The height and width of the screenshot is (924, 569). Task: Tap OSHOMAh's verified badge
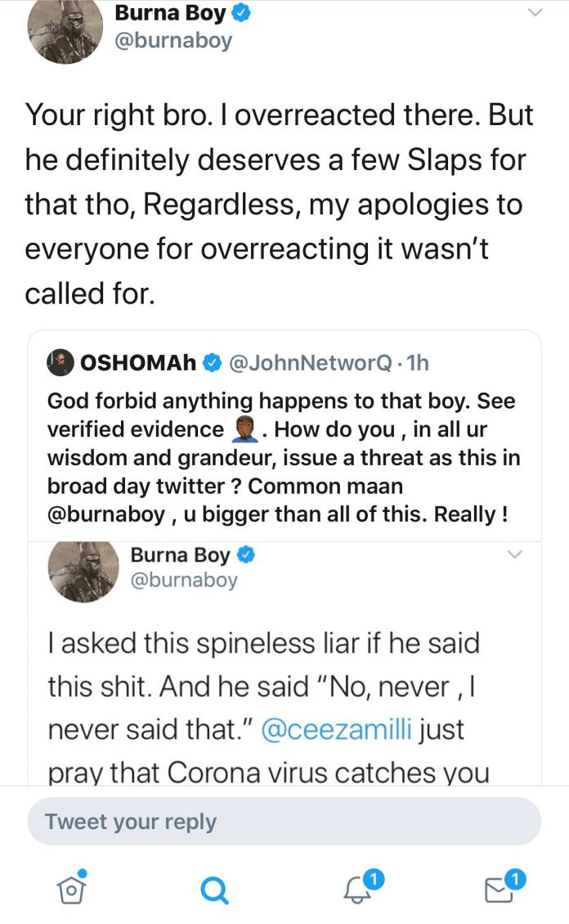[x=212, y=363]
